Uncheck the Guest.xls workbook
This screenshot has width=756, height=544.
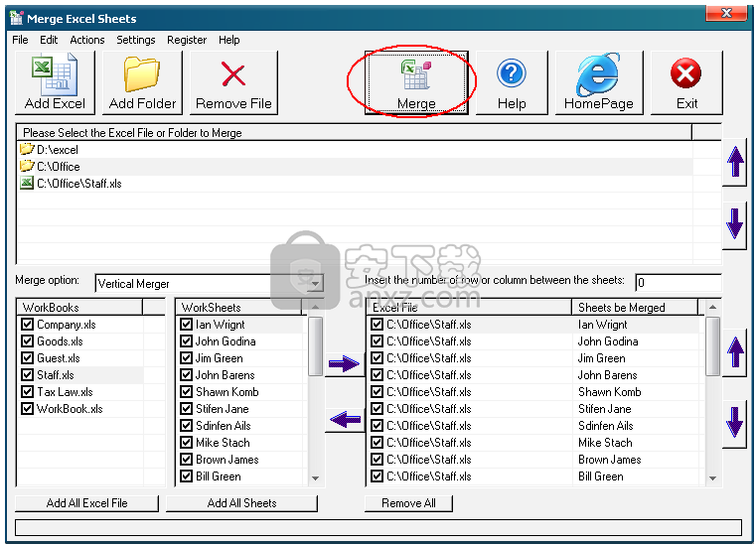27,358
